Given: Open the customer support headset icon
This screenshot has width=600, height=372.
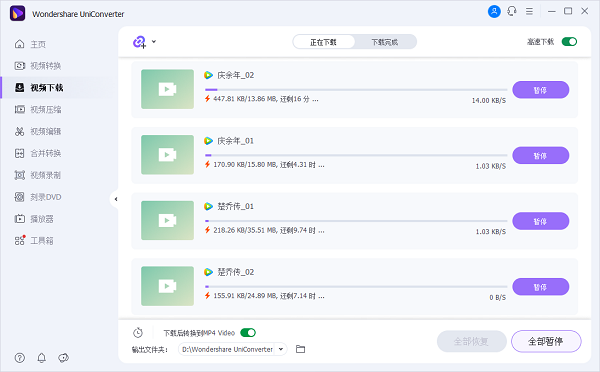Looking at the screenshot, I should point(512,11).
